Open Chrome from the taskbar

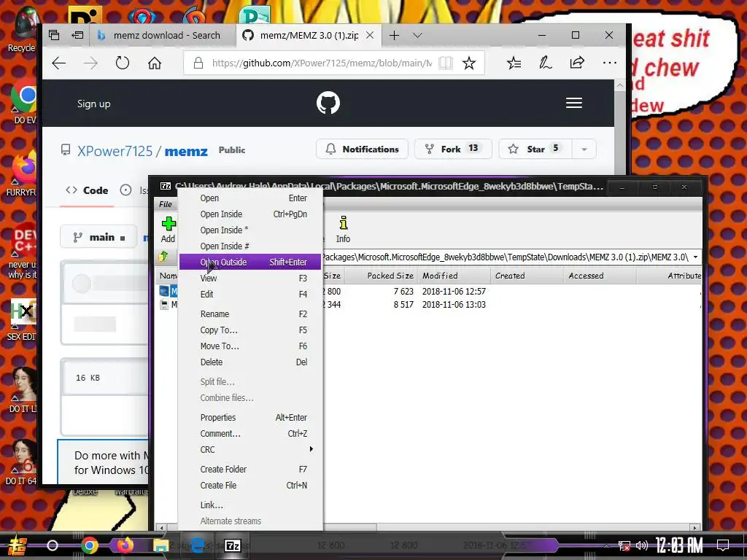coord(89,545)
